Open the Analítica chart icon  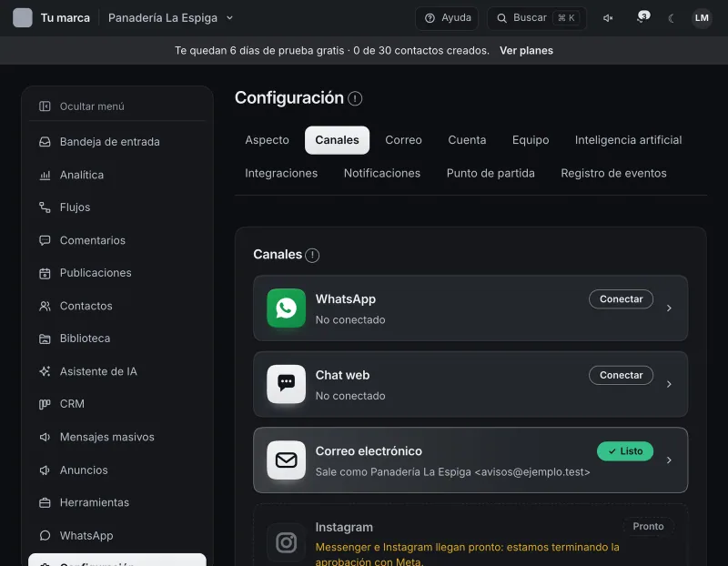[x=45, y=175]
